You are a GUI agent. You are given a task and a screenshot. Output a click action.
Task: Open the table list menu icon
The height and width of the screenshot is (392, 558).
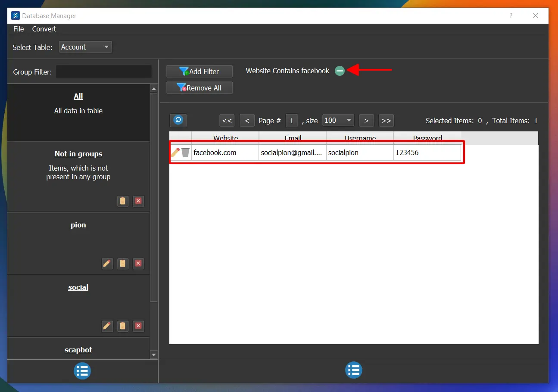point(354,370)
